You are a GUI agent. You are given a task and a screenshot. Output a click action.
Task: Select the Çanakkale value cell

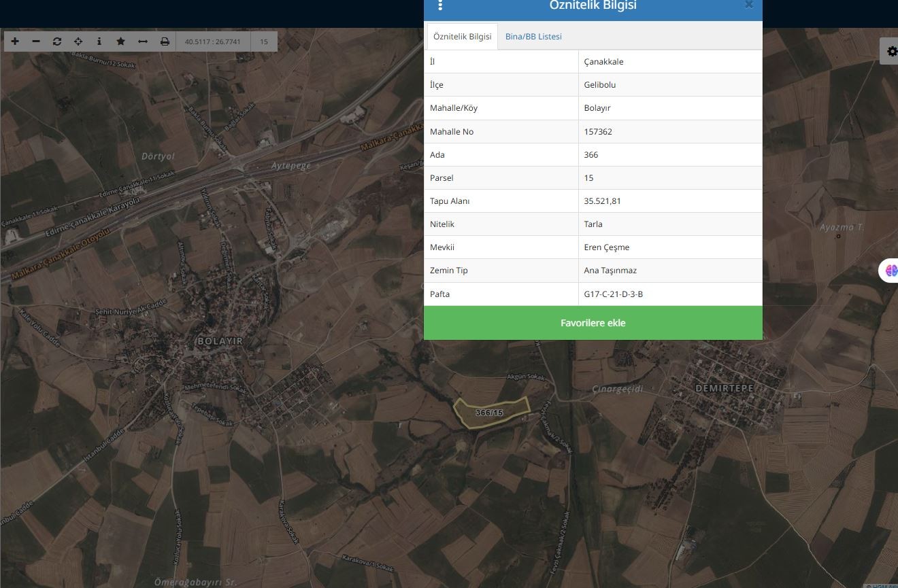click(x=670, y=62)
